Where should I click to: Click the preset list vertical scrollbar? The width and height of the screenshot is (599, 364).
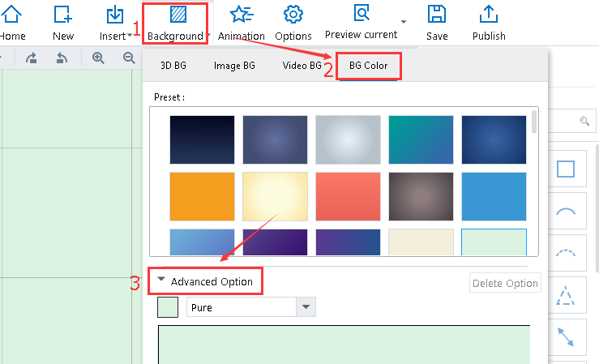[x=533, y=122]
